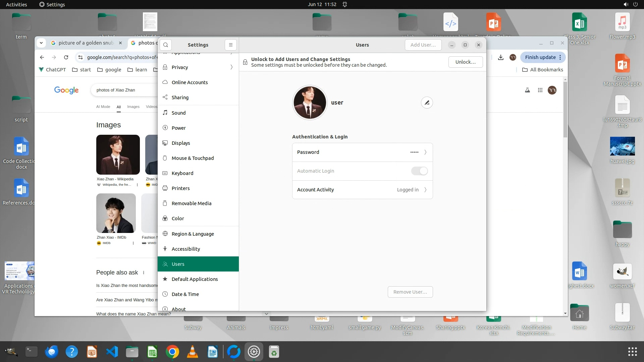This screenshot has height=362, width=644.
Task: Expand the Password row chevron
Action: coord(425,152)
